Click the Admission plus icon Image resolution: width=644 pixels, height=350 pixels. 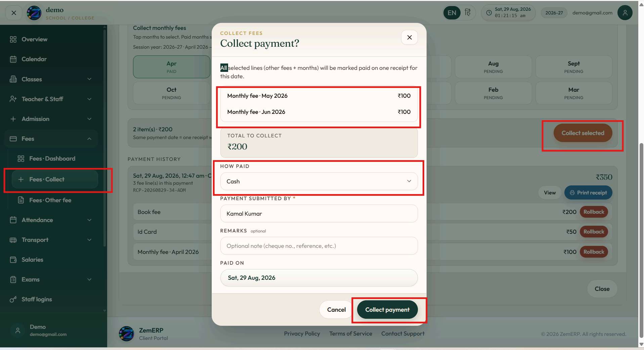(13, 119)
